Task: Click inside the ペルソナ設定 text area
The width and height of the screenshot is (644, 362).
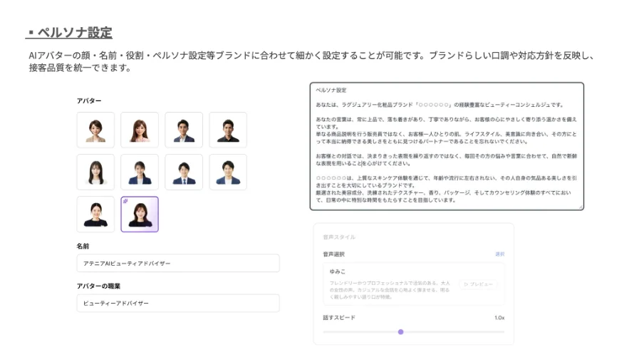Action: tap(447, 146)
